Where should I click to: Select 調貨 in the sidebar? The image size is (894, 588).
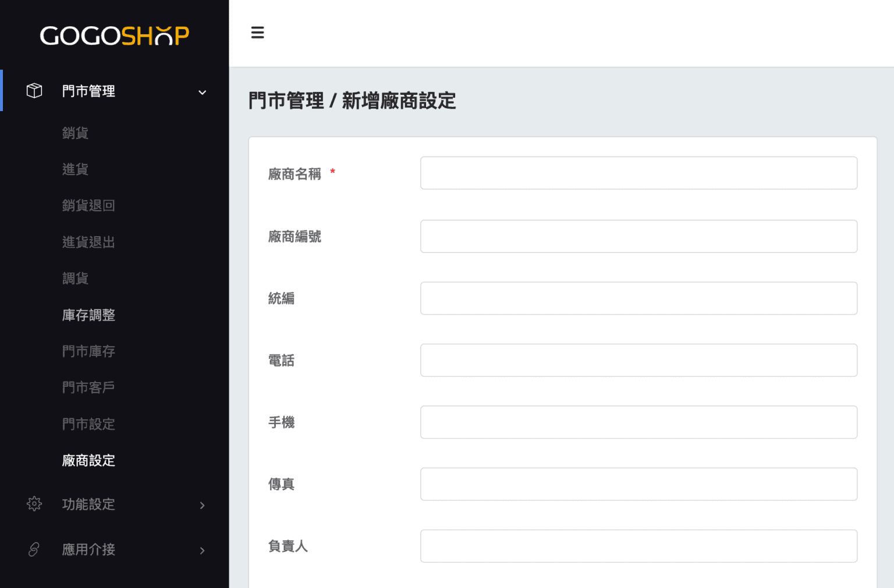coord(76,278)
